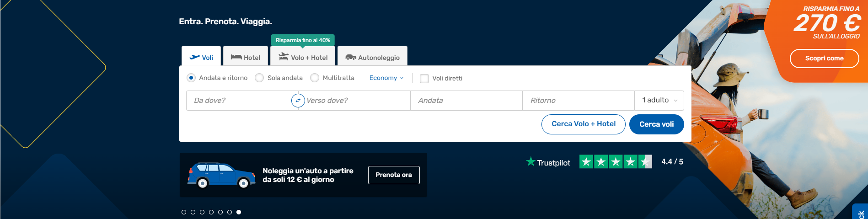Screen dimensions: 868x219
Task: Click the airplane icon in Voli tab
Action: click(x=195, y=57)
